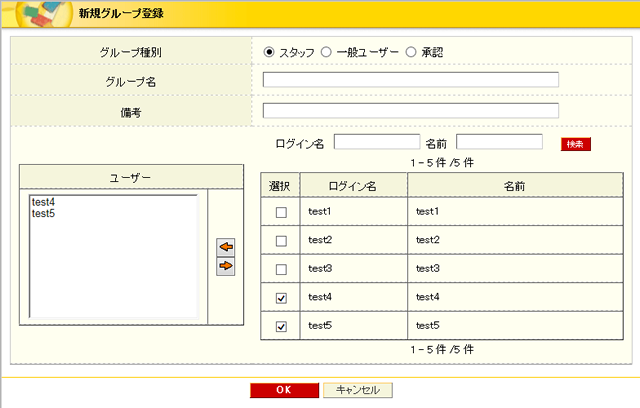This screenshot has width=640, height=408.
Task: Check the checkbox for test2
Action: pyautogui.click(x=281, y=241)
